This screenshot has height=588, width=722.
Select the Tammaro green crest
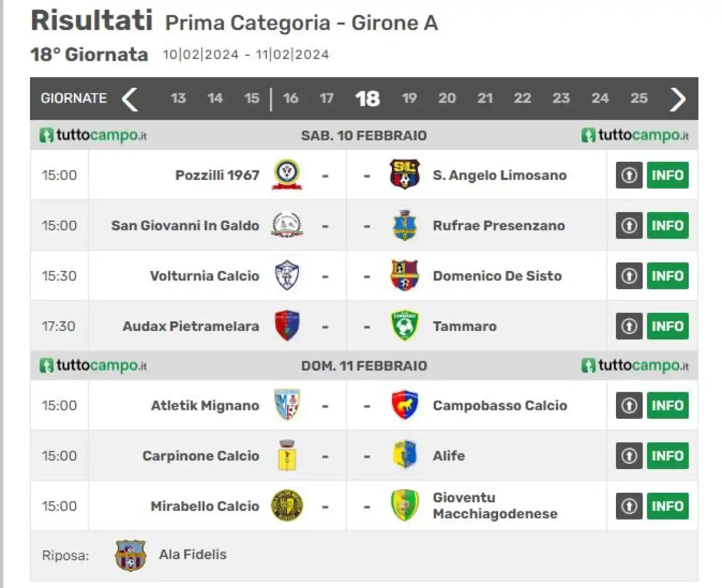(x=404, y=326)
